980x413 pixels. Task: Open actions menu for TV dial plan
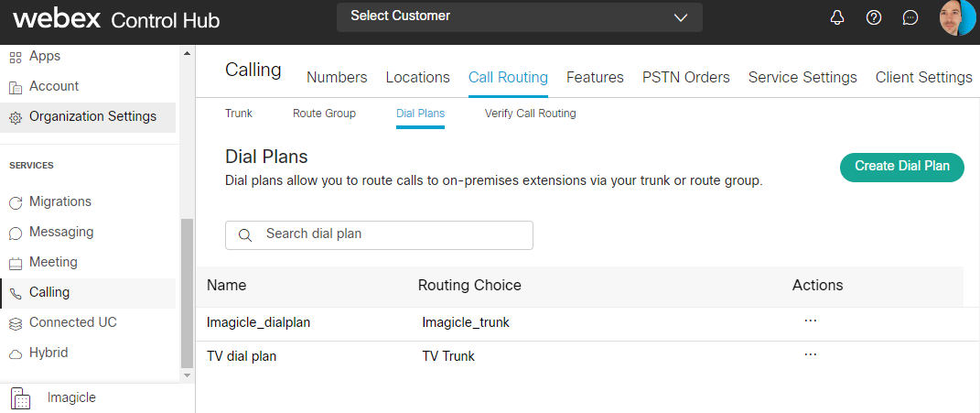(810, 354)
